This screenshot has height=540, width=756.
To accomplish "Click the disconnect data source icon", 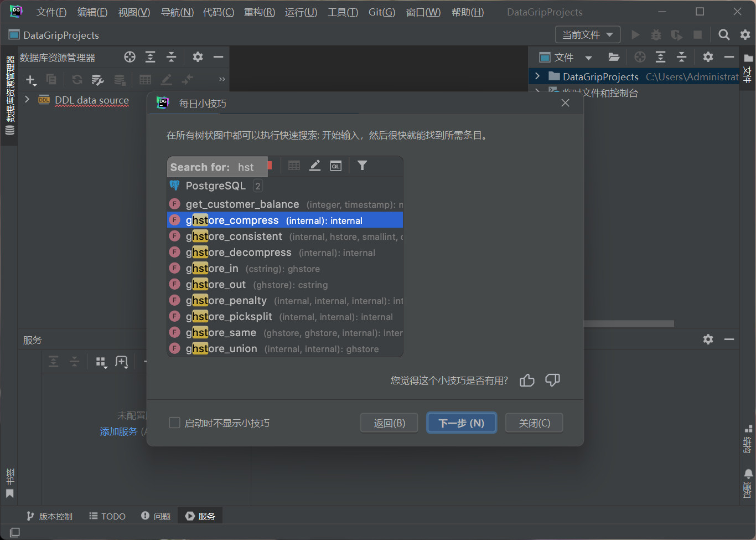I will coord(120,80).
